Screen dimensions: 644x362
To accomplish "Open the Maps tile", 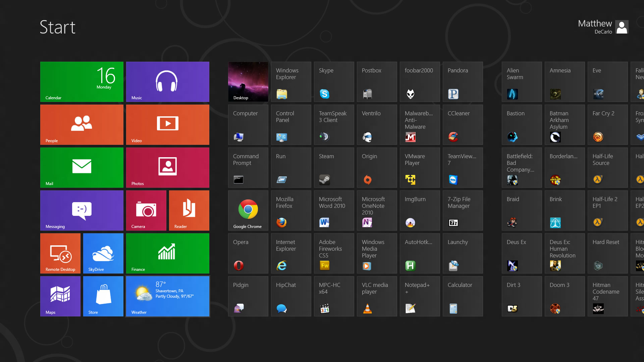I will [60, 296].
